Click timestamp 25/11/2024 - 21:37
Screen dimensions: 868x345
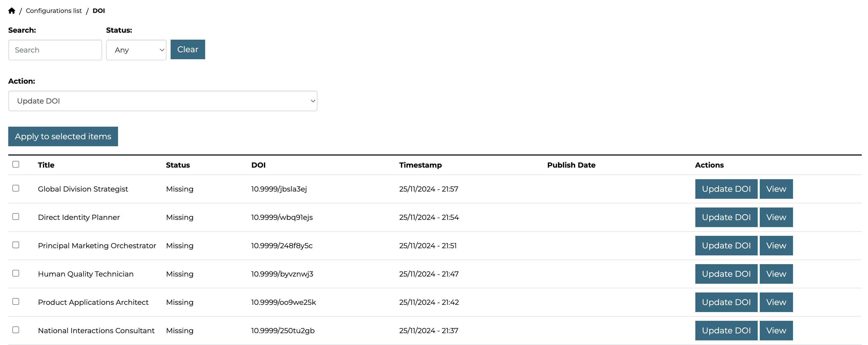pos(429,330)
